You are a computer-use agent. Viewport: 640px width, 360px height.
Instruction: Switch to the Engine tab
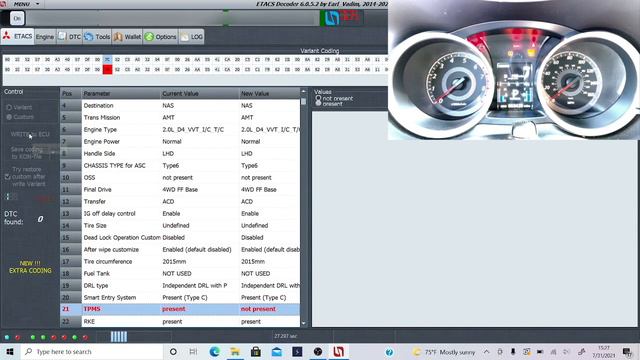pyautogui.click(x=44, y=37)
